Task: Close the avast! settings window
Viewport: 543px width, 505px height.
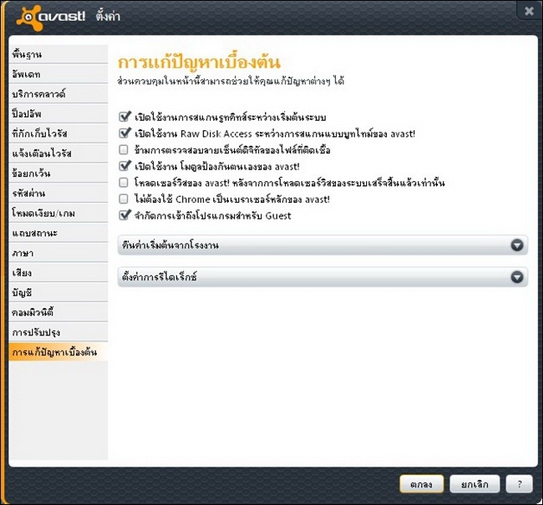Action: tap(529, 11)
